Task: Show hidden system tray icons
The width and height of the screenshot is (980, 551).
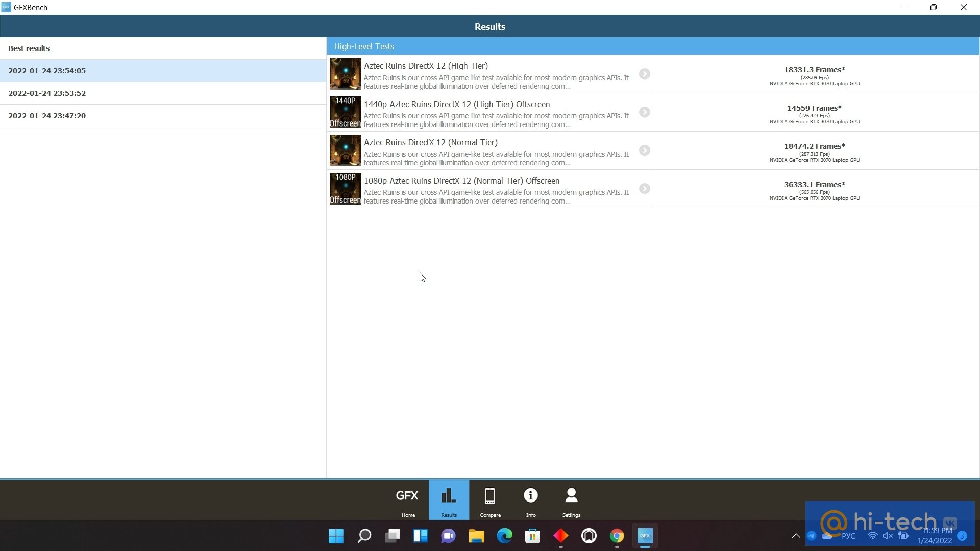Action: coord(796,536)
